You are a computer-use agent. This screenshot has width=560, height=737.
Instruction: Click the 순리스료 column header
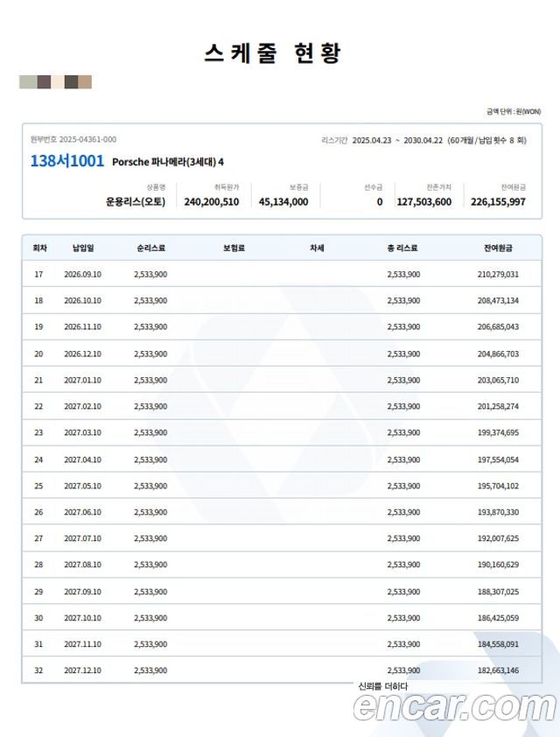click(150, 248)
